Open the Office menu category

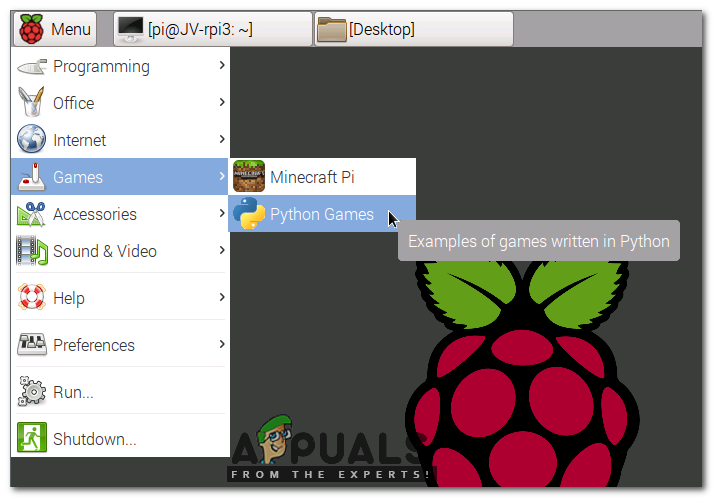click(120, 103)
